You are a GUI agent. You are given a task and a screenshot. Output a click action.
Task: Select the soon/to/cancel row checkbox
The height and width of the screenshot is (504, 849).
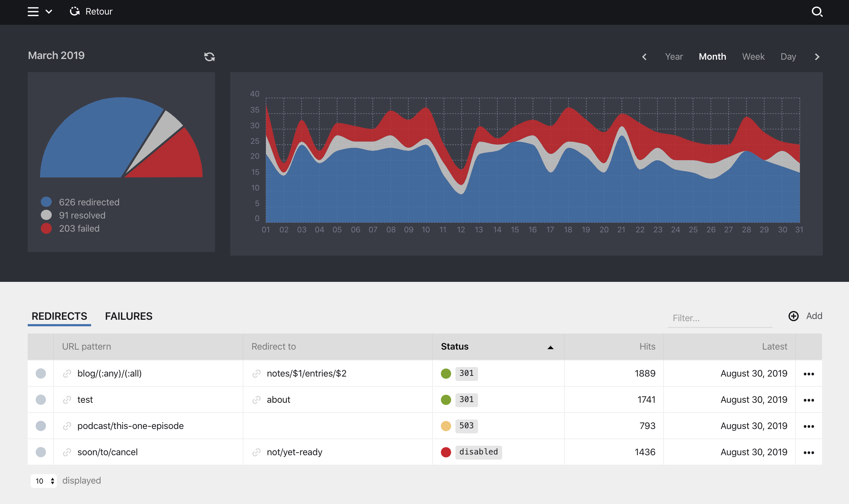(x=41, y=452)
